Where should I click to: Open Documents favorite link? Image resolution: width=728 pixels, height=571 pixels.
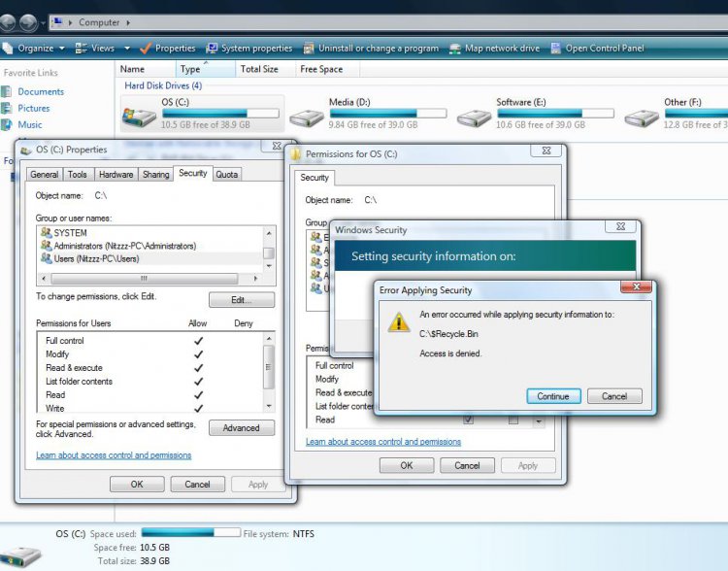point(41,91)
